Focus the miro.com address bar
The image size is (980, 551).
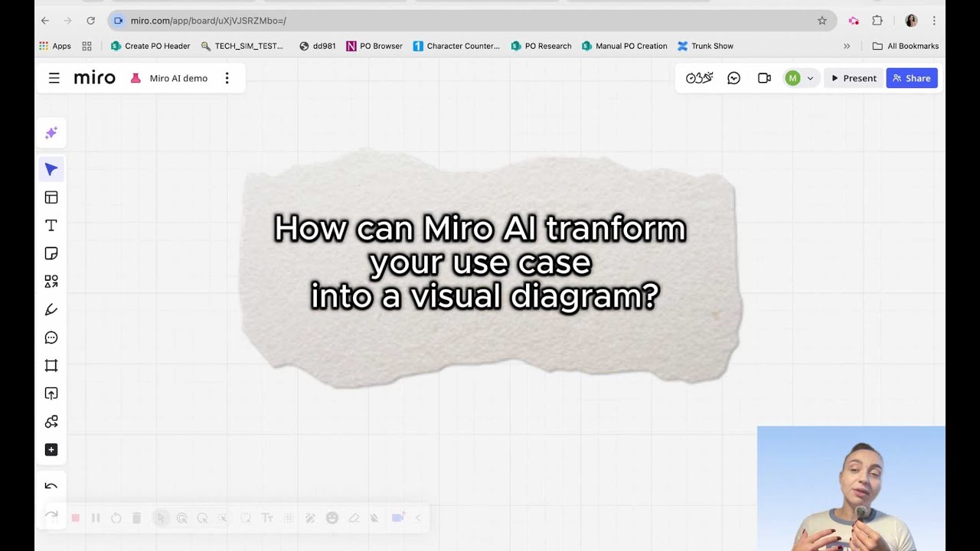pos(472,21)
